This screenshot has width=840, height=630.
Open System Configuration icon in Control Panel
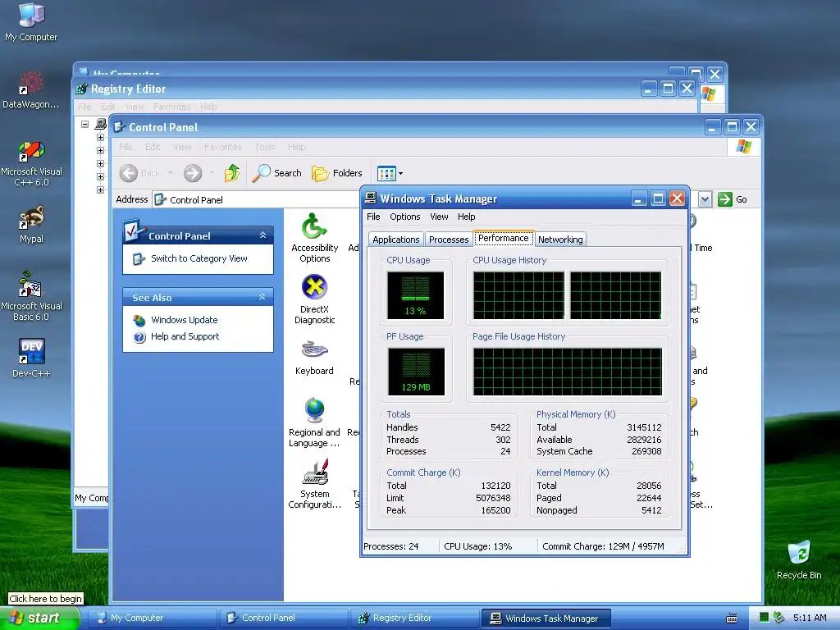point(314,484)
